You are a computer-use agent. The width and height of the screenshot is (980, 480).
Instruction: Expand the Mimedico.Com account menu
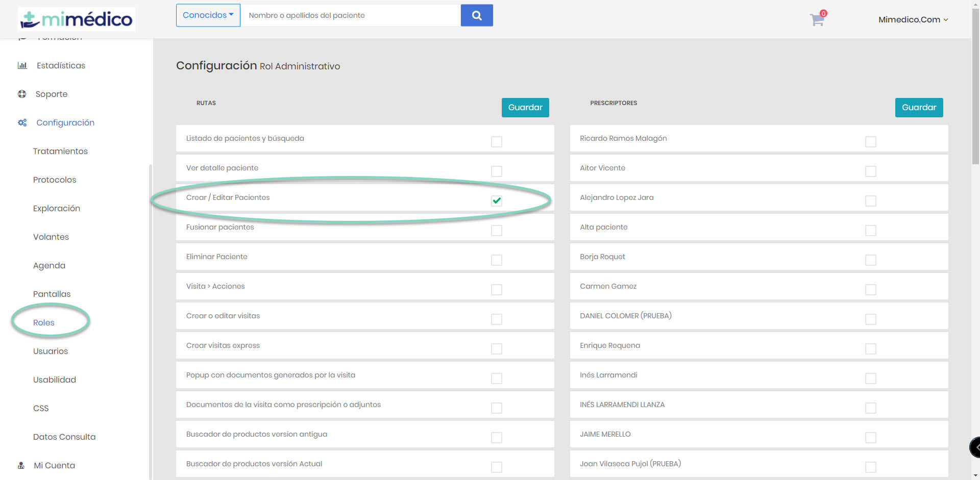(x=913, y=19)
